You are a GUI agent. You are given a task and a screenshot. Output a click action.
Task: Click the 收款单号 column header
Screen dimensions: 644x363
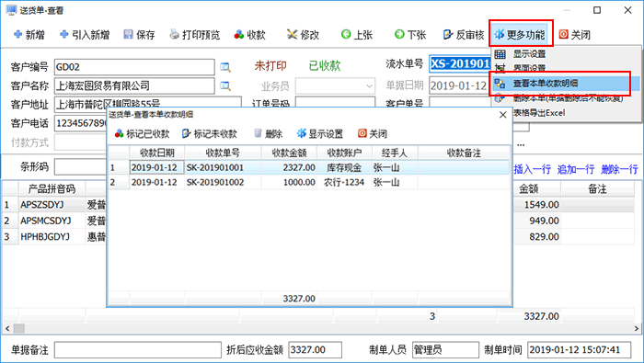(223, 153)
